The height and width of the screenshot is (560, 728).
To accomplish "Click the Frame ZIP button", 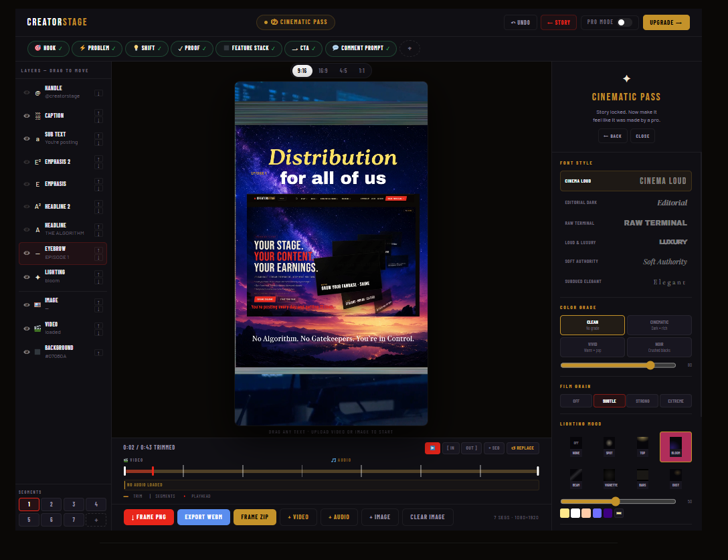I will coord(255,517).
